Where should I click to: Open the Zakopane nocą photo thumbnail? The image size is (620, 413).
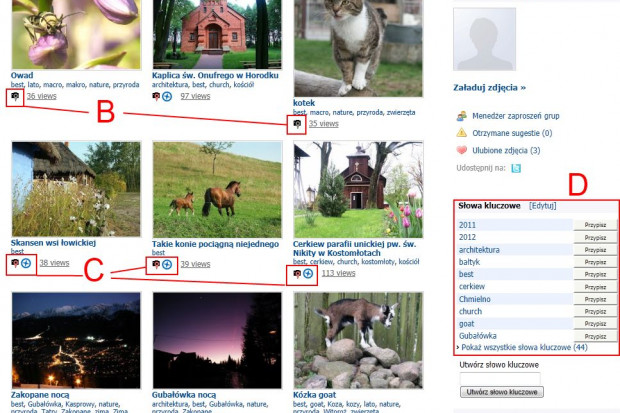[x=76, y=341]
